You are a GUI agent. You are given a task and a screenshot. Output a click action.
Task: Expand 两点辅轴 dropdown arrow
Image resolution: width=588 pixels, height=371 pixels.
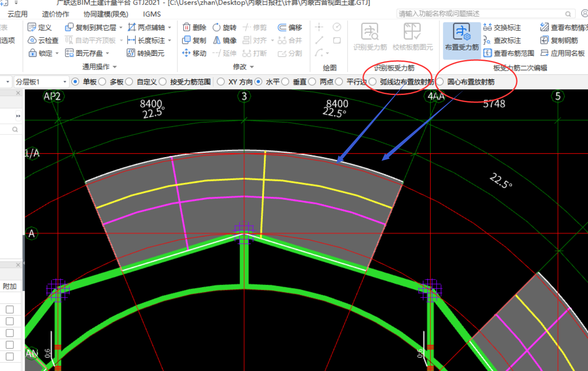click(170, 28)
